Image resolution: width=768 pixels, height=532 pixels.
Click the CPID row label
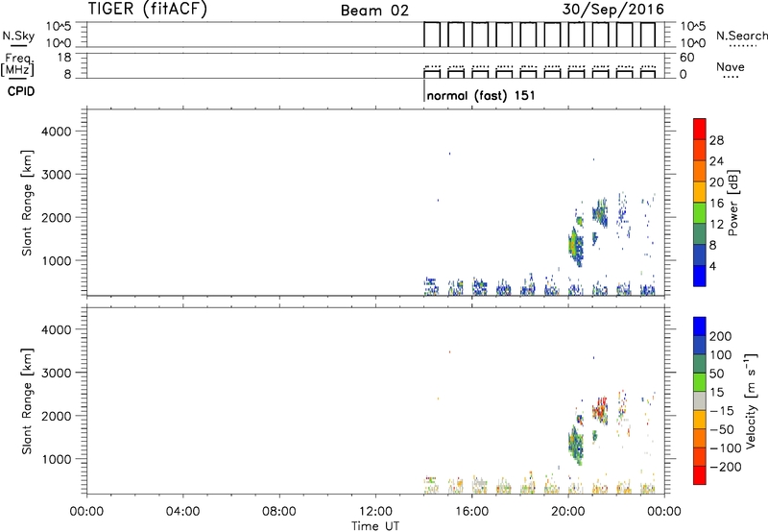coord(21,91)
